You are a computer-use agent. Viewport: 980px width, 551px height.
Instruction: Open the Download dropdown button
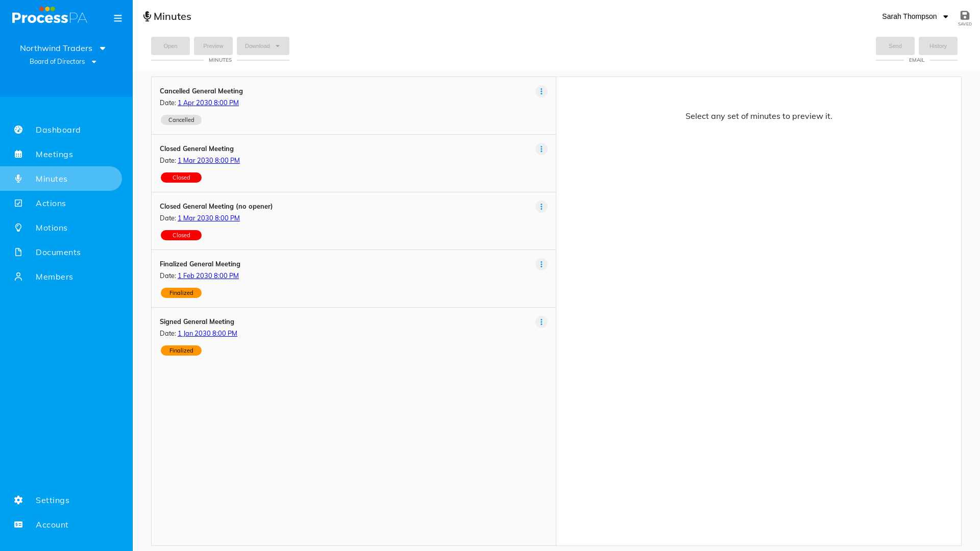[263, 46]
